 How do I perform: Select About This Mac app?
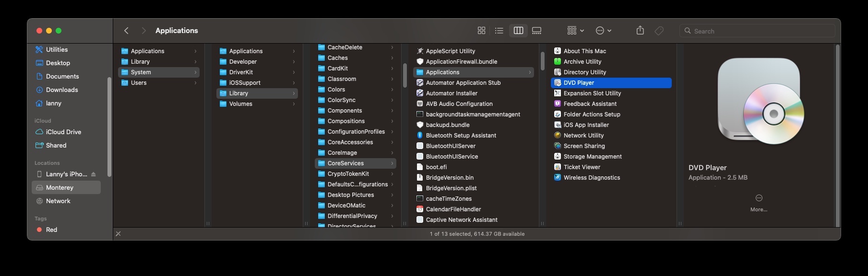click(x=611, y=51)
